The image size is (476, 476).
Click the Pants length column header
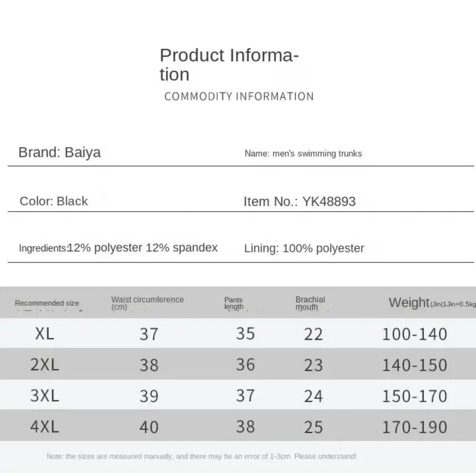pos(234,303)
